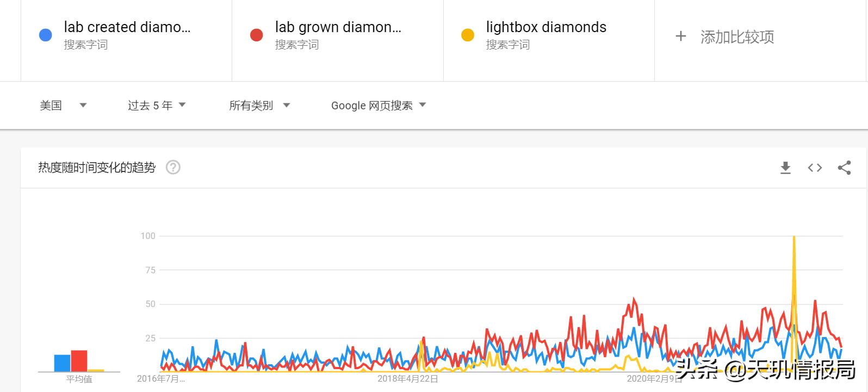Click the red average bar

(79, 361)
